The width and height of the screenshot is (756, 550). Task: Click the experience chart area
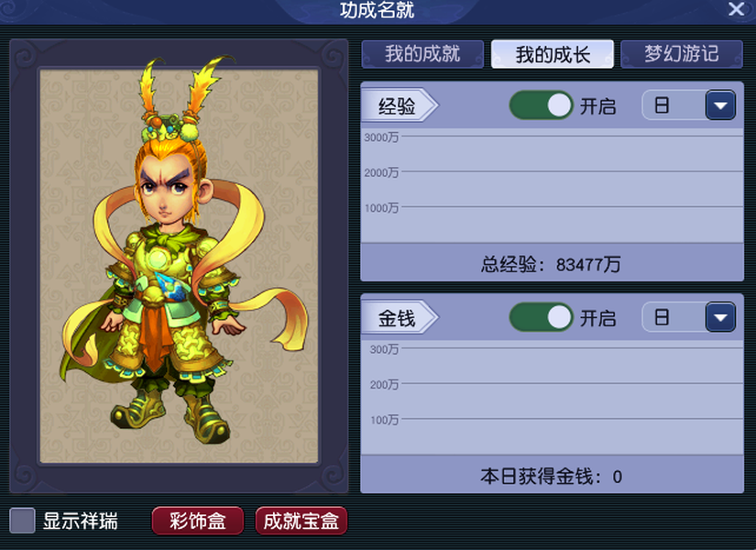(x=552, y=186)
